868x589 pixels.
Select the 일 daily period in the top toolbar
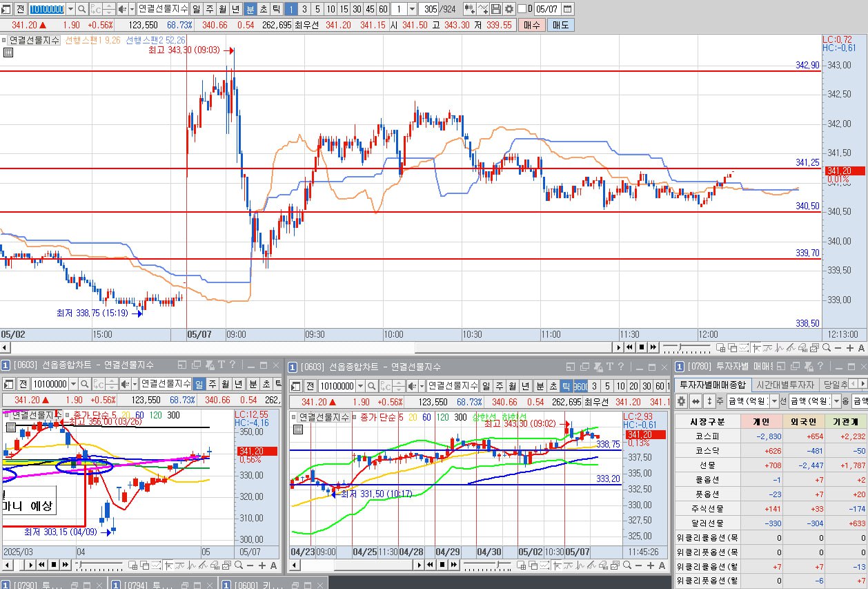point(197,9)
